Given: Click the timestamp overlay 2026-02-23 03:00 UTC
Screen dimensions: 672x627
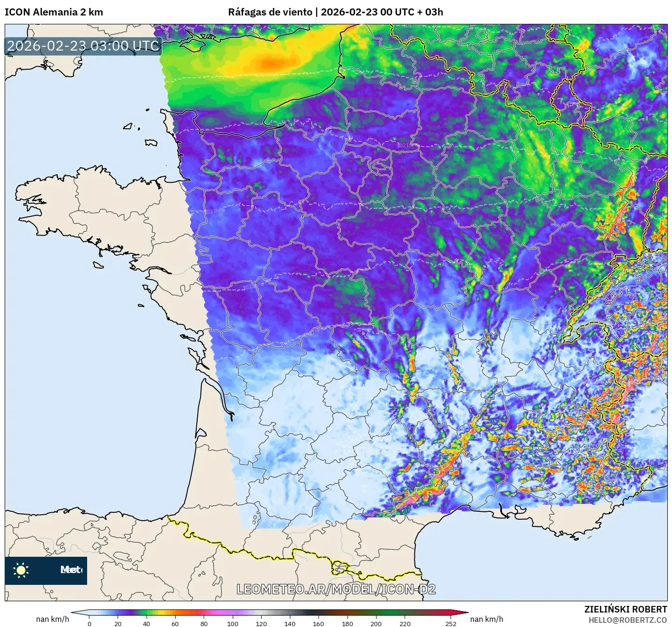Looking at the screenshot, I should point(83,46).
